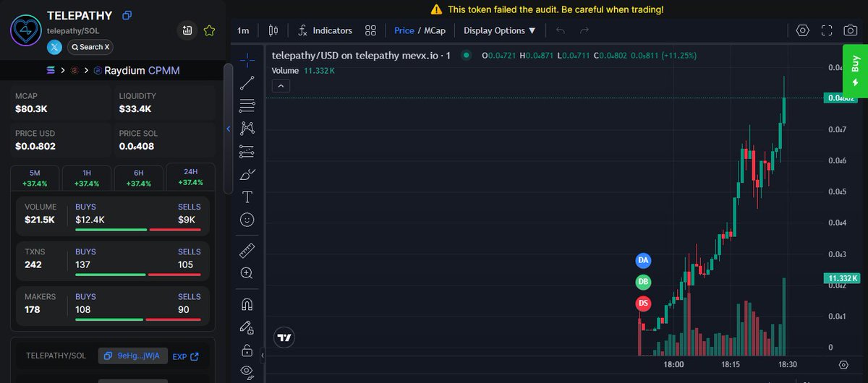Select the horizontal lines Fib tool

pyautogui.click(x=247, y=106)
